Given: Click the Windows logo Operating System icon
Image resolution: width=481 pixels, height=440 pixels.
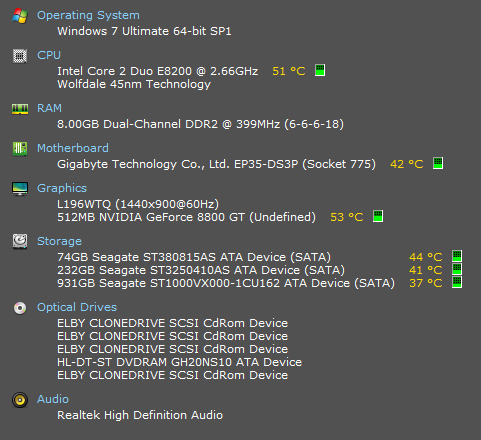Looking at the screenshot, I should point(20,16).
